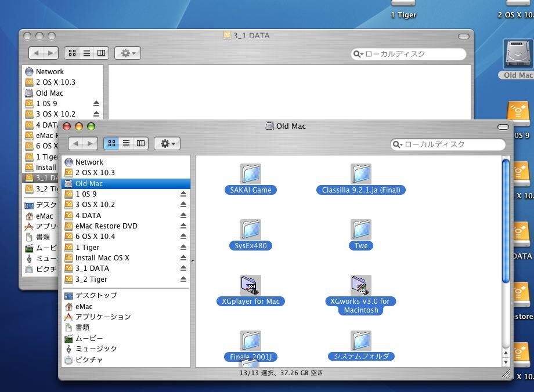Click the ローカルディスク search field in Old Mac window
534x392 pixels.
point(453,144)
